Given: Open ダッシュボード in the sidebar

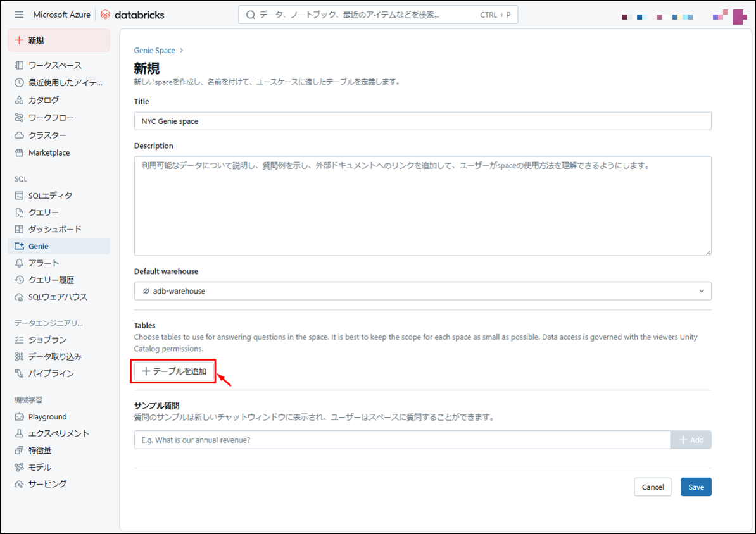Looking at the screenshot, I should (54, 229).
